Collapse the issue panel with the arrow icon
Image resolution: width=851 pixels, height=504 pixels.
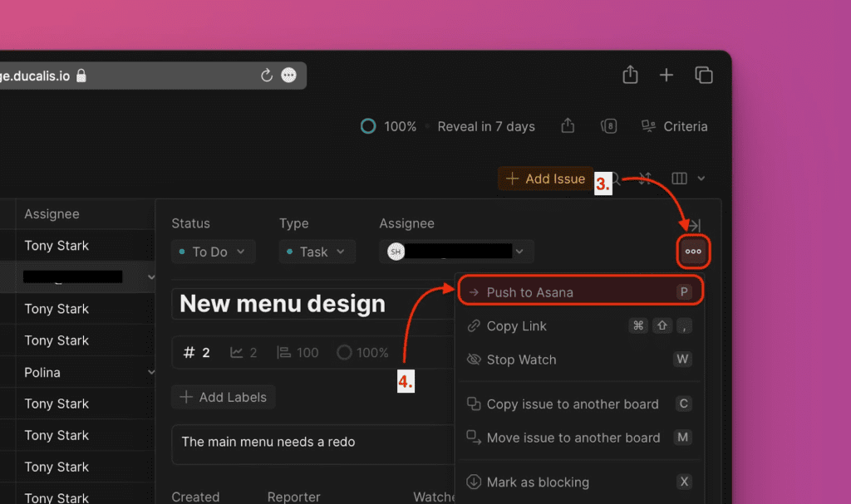(695, 224)
